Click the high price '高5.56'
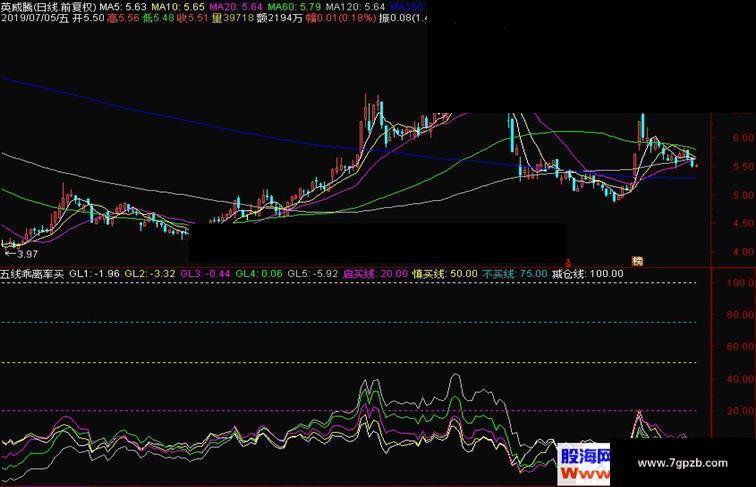Image resolution: width=756 pixels, height=487 pixels. pos(123,18)
